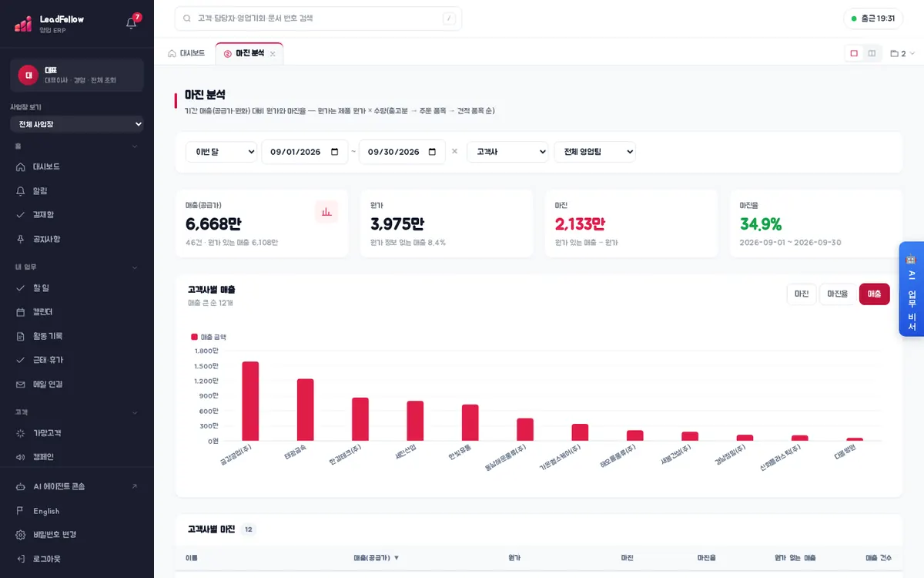Screen dimensions: 924x578
Task: Click the customer and document search field
Action: coord(318,18)
